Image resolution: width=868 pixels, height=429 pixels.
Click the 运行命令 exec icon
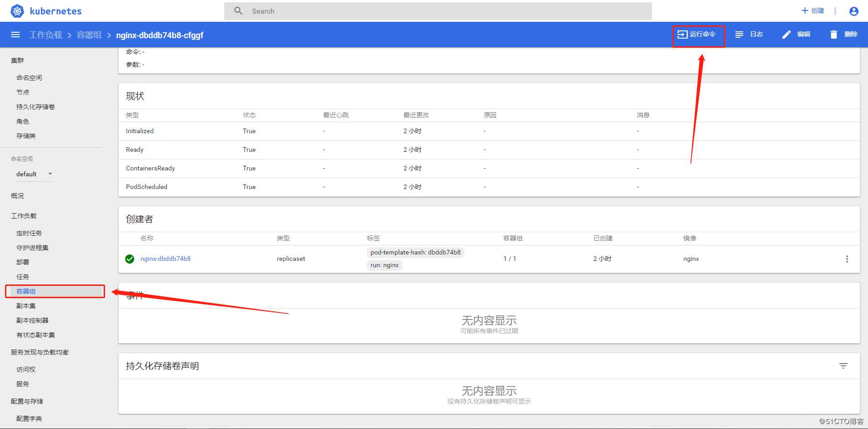coord(682,35)
